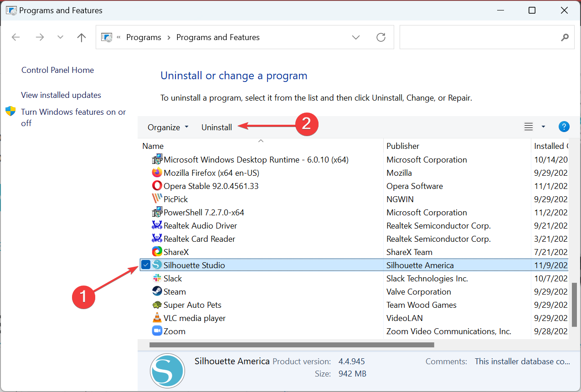Click the Realtek Audio Driver icon

pyautogui.click(x=157, y=226)
